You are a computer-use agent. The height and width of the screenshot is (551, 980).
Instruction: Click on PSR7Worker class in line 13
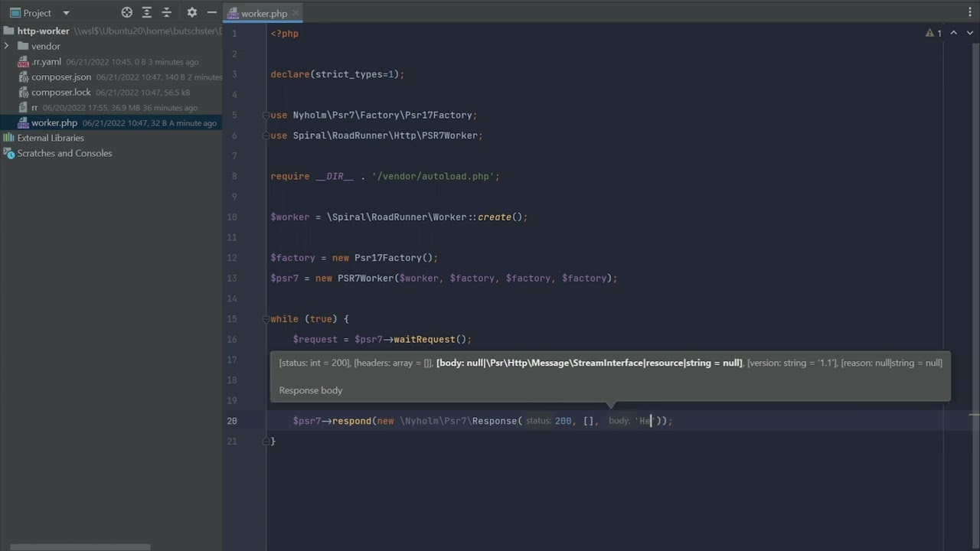(x=365, y=278)
